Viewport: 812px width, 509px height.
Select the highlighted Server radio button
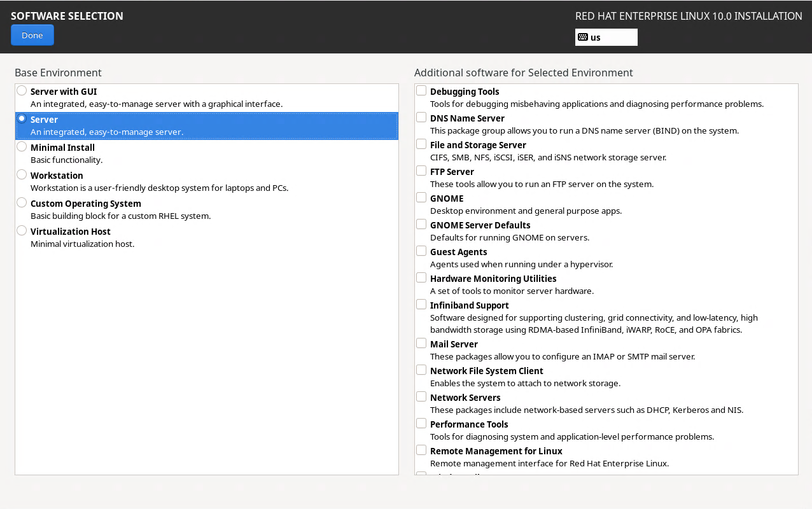(22, 119)
